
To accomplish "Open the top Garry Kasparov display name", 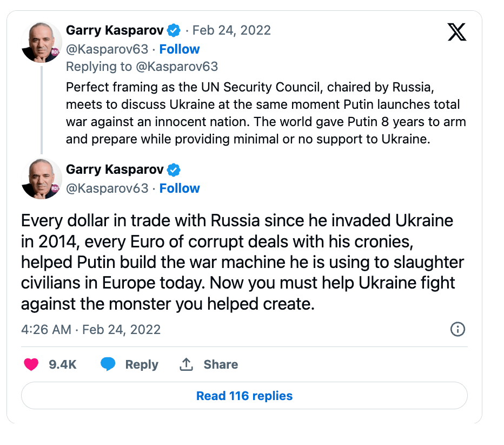I will click(x=115, y=30).
